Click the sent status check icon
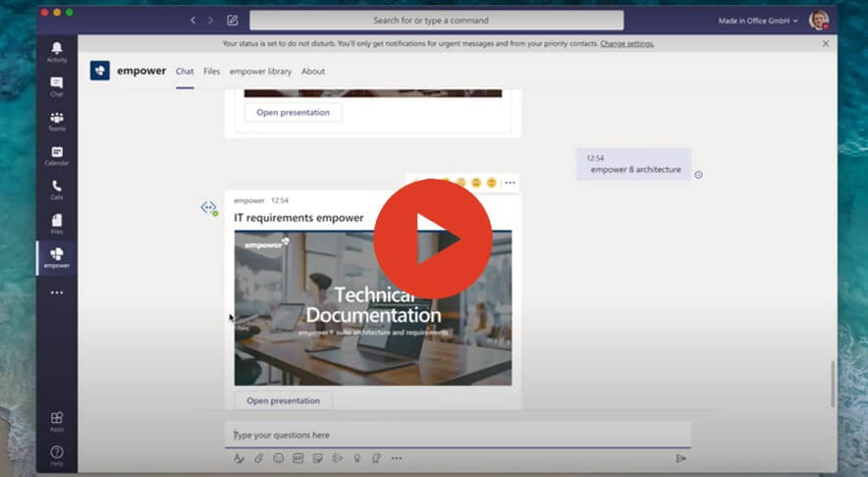 [698, 175]
